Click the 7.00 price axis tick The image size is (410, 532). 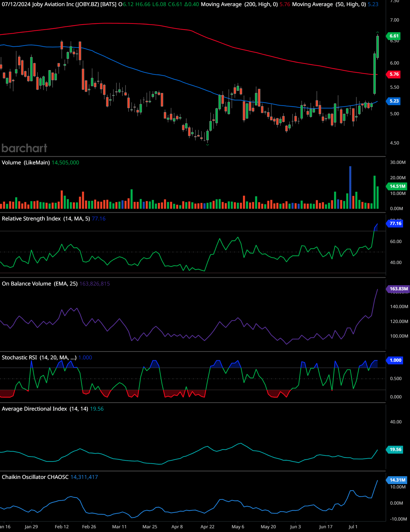coord(395,20)
